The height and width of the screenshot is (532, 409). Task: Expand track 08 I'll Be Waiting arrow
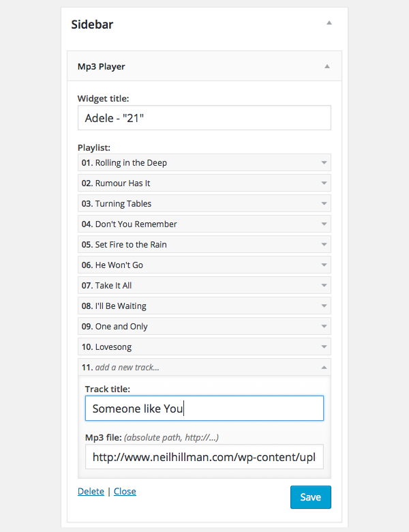click(x=324, y=306)
